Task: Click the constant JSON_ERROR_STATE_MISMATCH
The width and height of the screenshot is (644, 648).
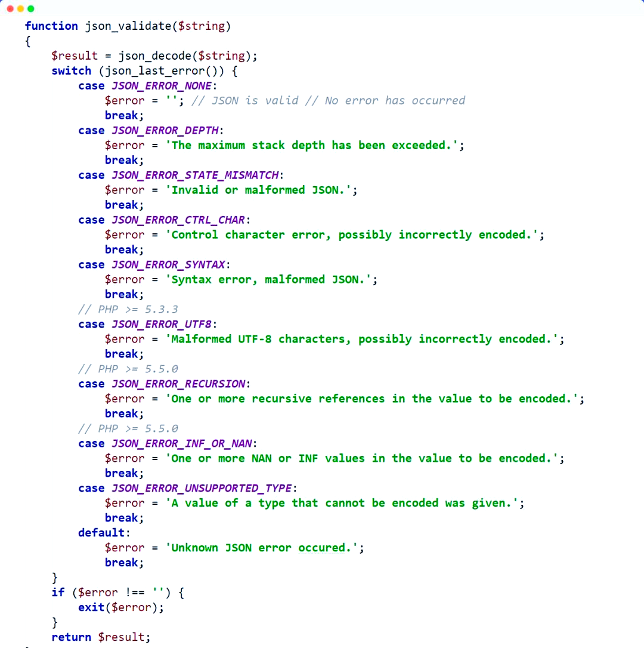Action: [195, 175]
